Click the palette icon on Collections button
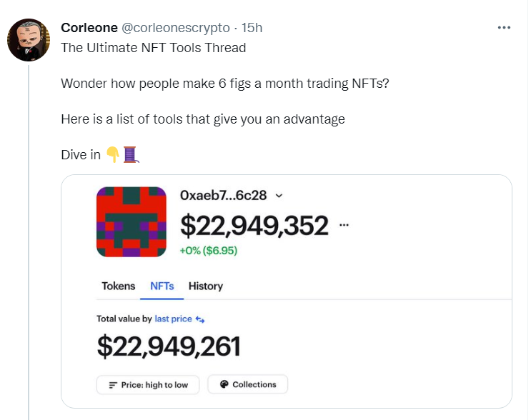 (x=224, y=384)
